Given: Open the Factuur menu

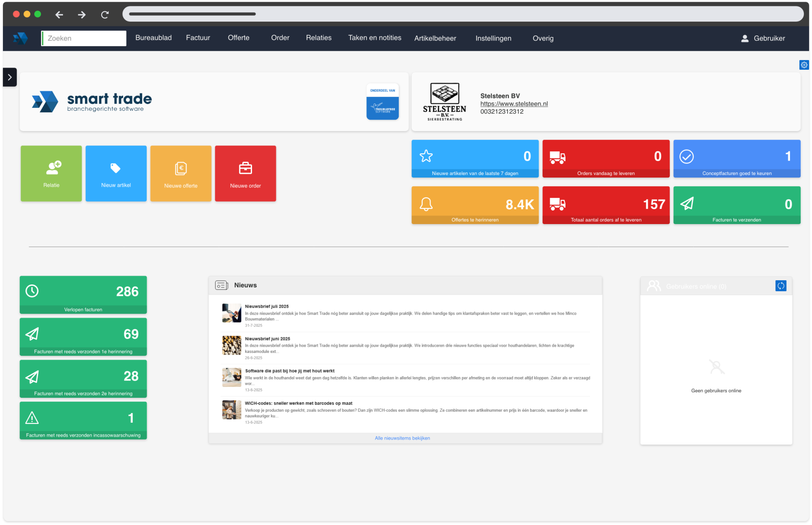Looking at the screenshot, I should click(x=198, y=38).
